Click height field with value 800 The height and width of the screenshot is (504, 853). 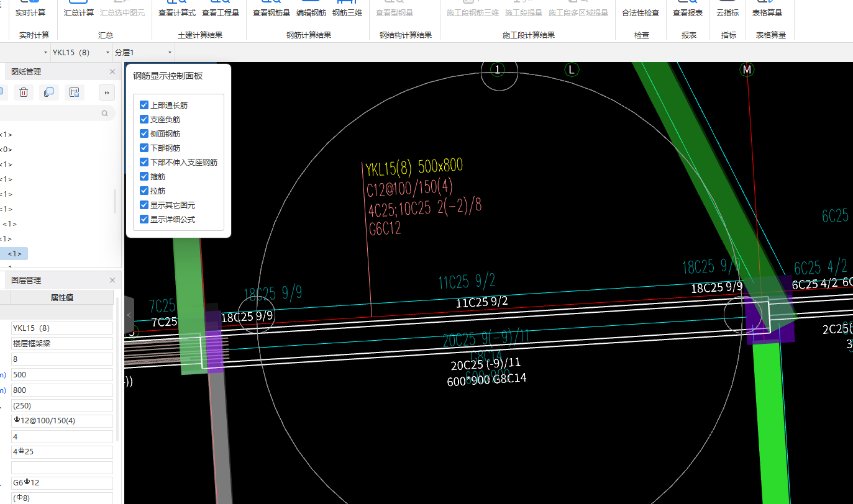tap(62, 390)
